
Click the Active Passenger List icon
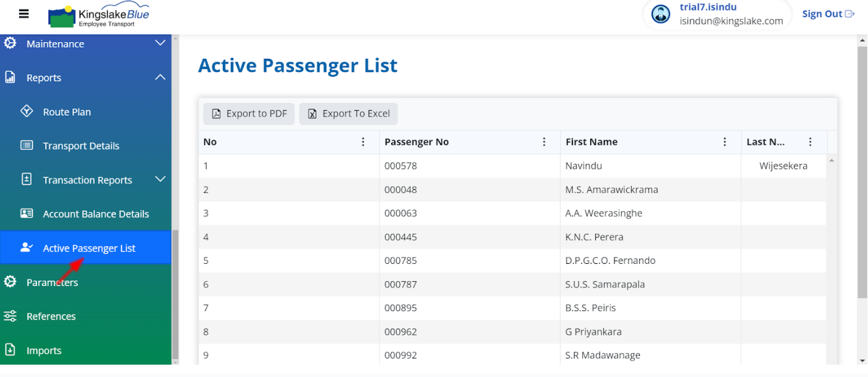[27, 247]
